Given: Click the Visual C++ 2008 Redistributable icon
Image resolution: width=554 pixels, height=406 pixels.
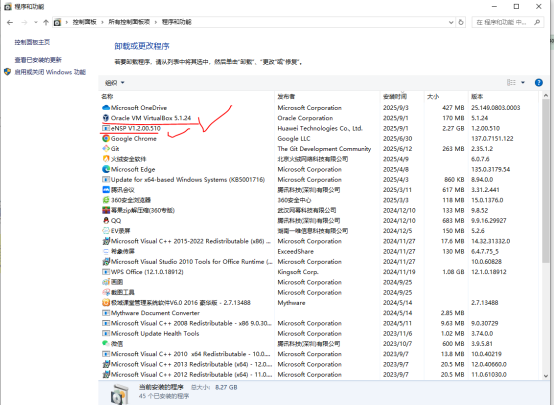Looking at the screenshot, I should (x=106, y=323).
